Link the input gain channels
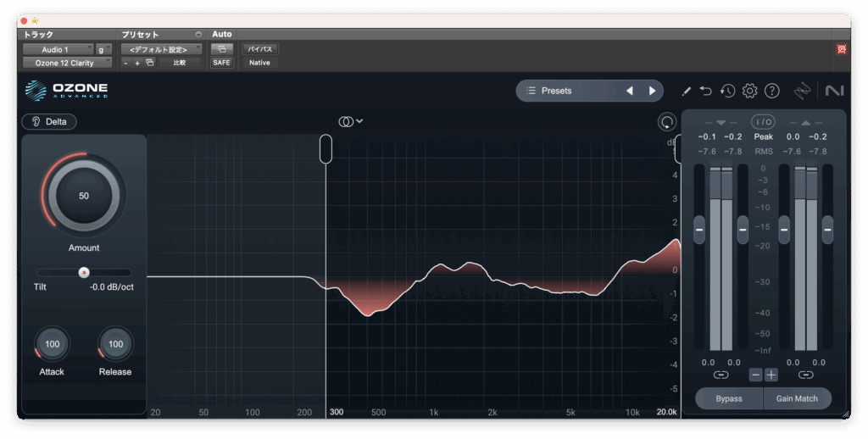Image resolution: width=868 pixels, height=439 pixels. click(x=721, y=375)
